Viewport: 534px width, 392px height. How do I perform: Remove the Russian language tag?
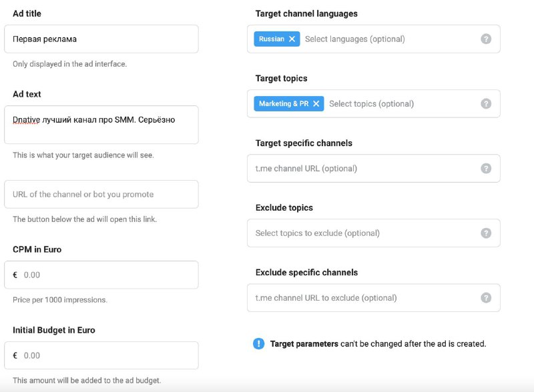[x=292, y=39]
